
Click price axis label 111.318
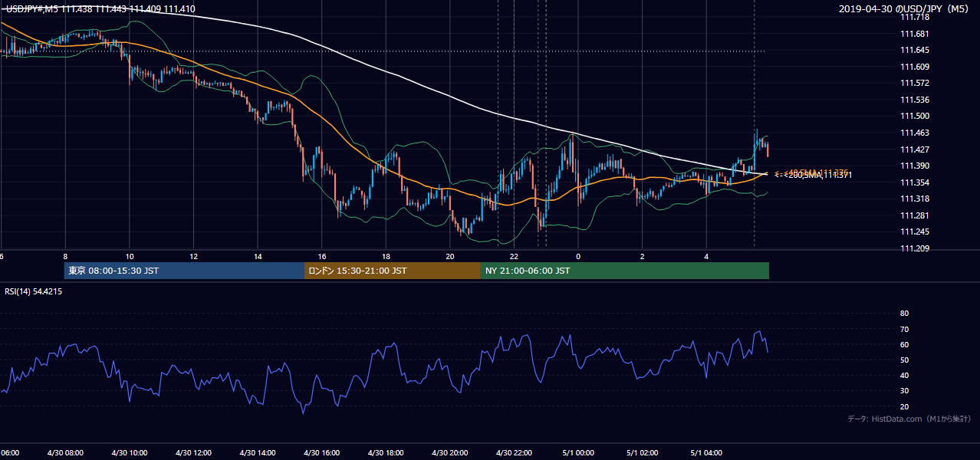(914, 199)
